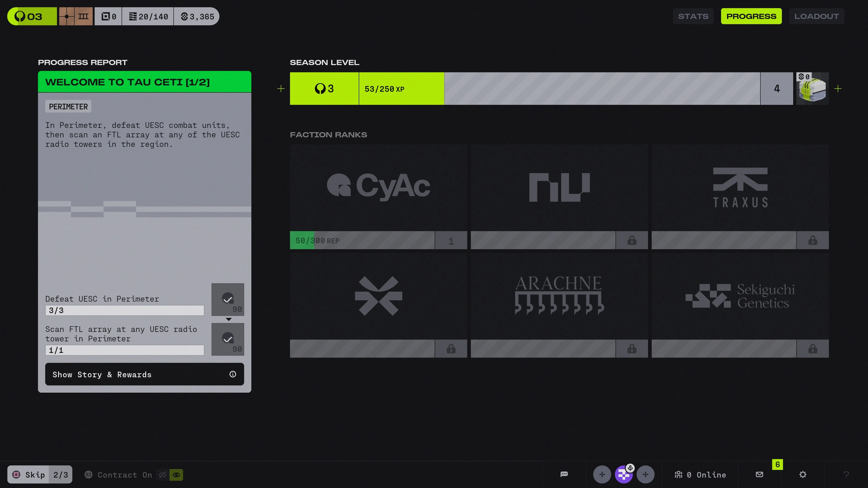The image size is (868, 488).
Task: Open the chat icon in bottom bar
Action: [x=564, y=474]
